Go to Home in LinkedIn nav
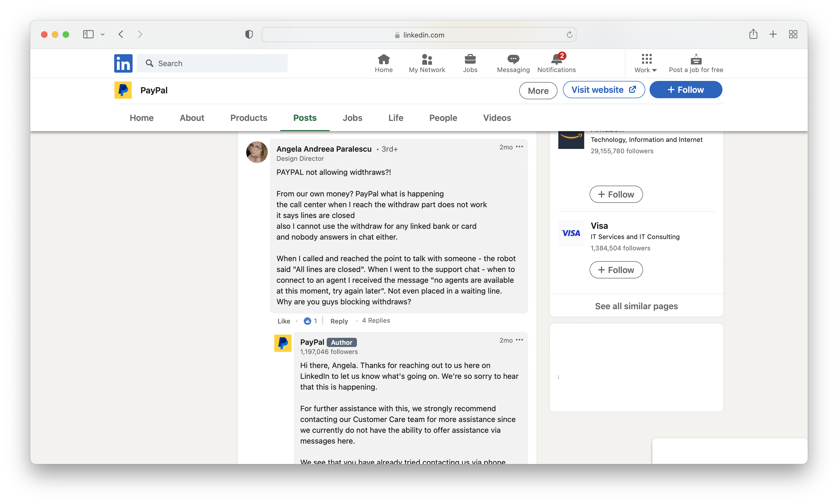This screenshot has width=838, height=504. tap(383, 63)
